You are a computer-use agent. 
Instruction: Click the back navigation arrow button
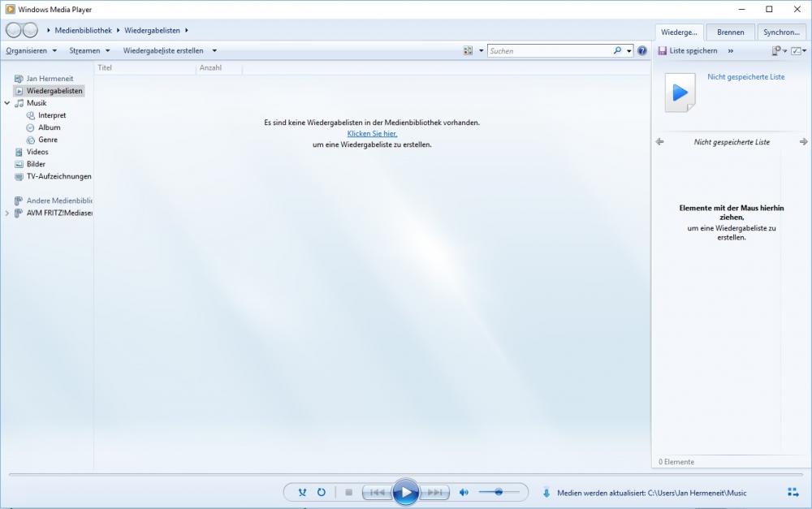click(14, 31)
